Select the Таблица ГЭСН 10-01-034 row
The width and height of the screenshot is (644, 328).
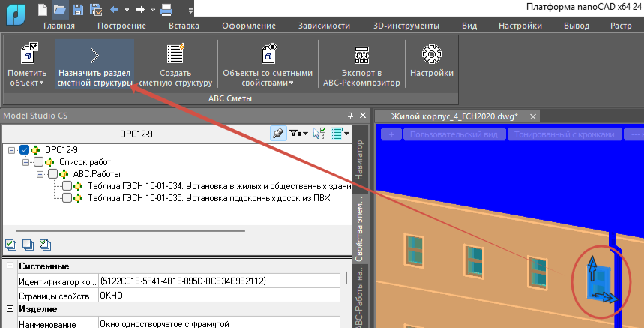point(219,186)
